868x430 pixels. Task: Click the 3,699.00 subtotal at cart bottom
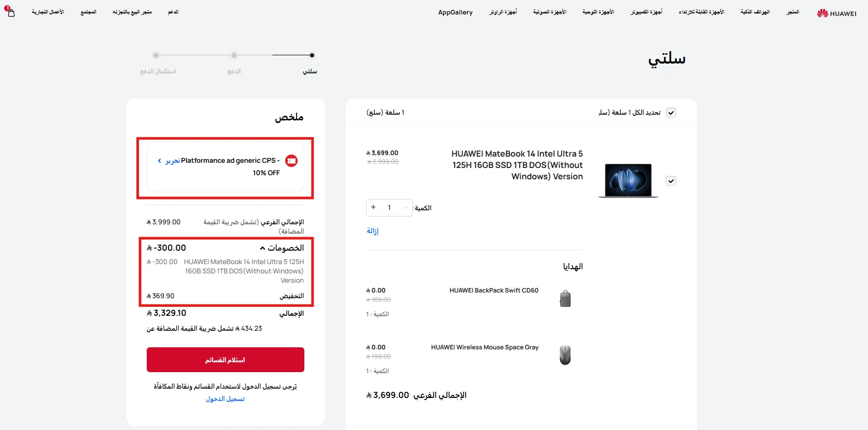[x=388, y=395]
